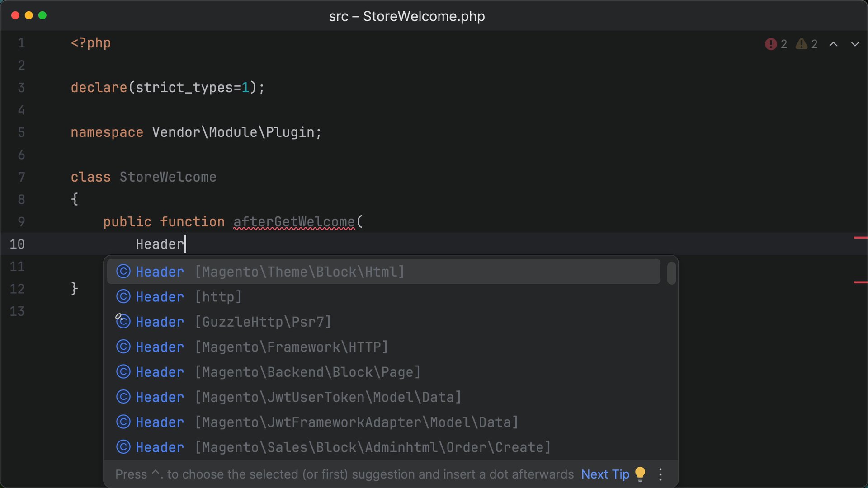Viewport: 868px width, 488px height.
Task: Click class icon of Header [GuzzleHttp\Psr7]
Action: pyautogui.click(x=123, y=321)
